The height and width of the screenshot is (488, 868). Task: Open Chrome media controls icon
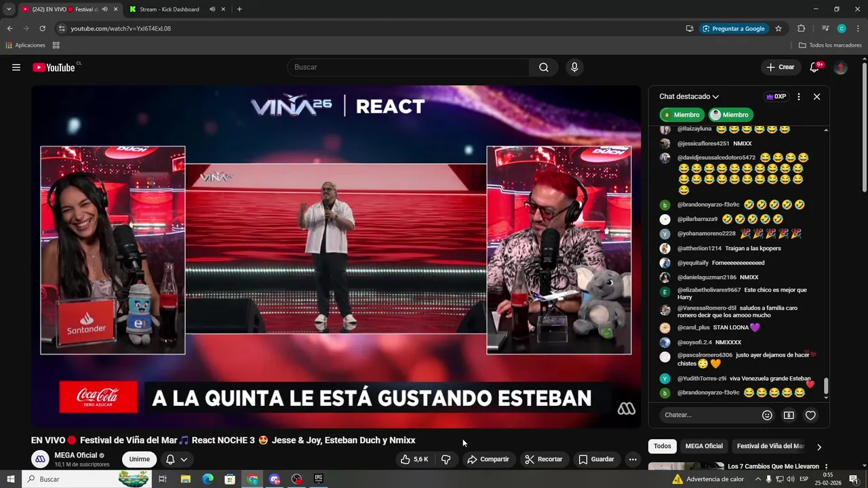(825, 28)
